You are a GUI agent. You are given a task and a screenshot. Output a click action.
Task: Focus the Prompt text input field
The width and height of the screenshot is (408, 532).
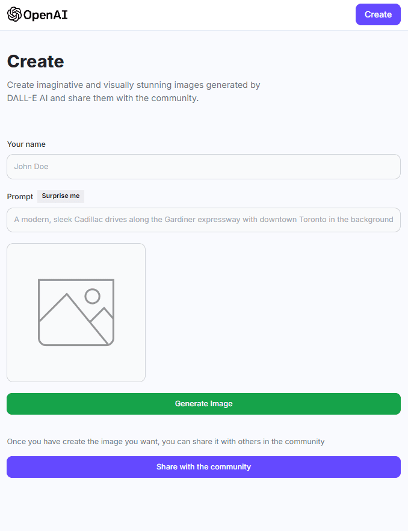[203, 220]
